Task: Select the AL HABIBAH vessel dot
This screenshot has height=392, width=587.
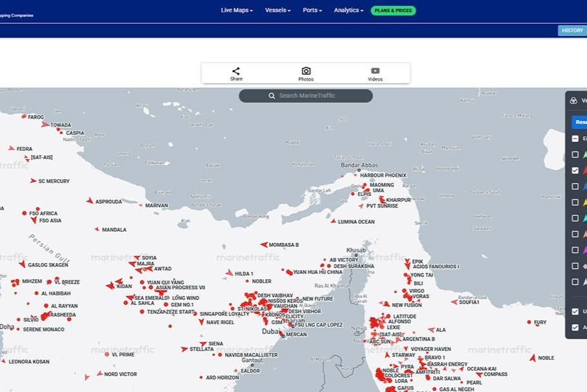Action: pyautogui.click(x=36, y=293)
